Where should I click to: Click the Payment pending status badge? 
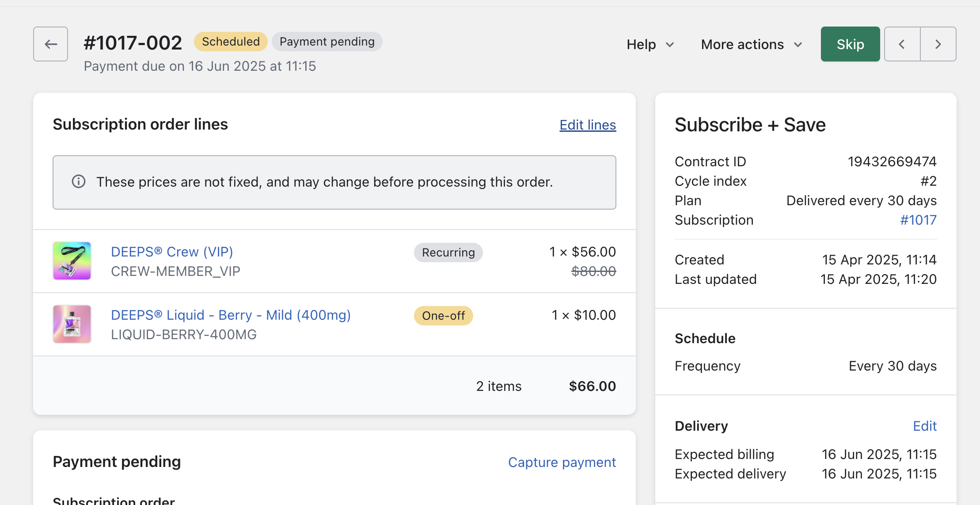click(327, 42)
